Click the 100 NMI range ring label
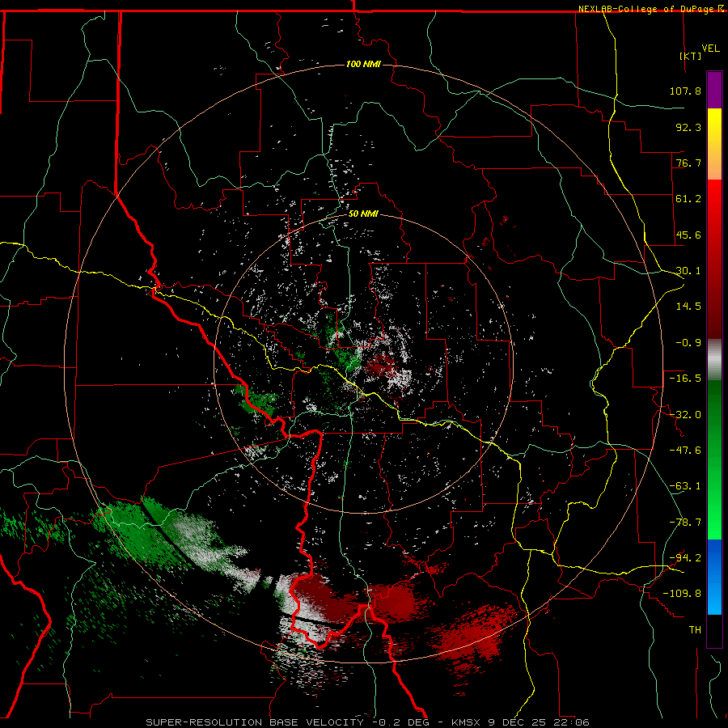The image size is (728, 728). [363, 64]
